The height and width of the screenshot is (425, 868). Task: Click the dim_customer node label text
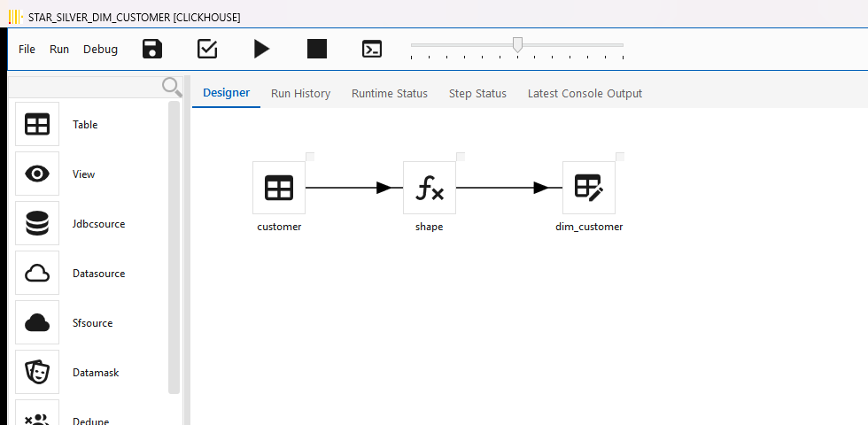click(x=589, y=227)
